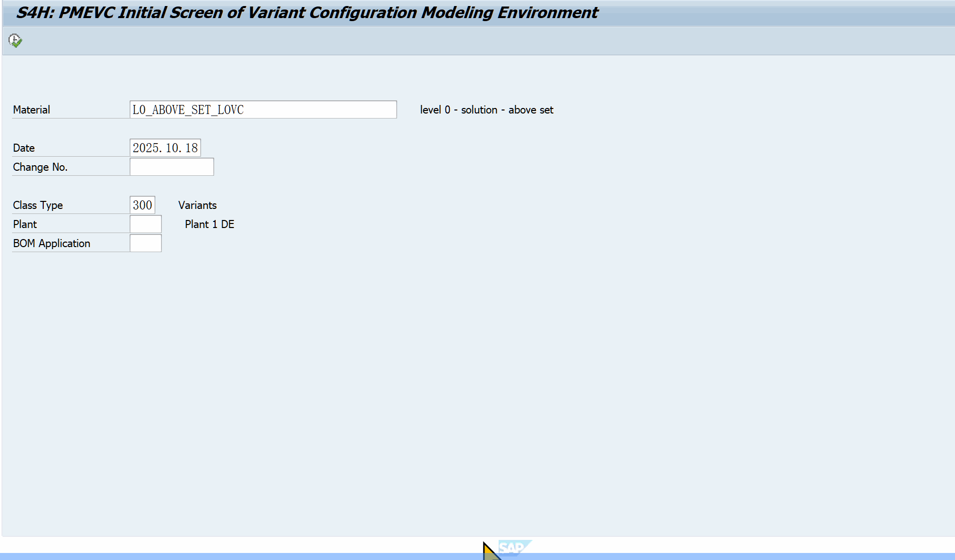Click the Class Type field label

click(38, 205)
